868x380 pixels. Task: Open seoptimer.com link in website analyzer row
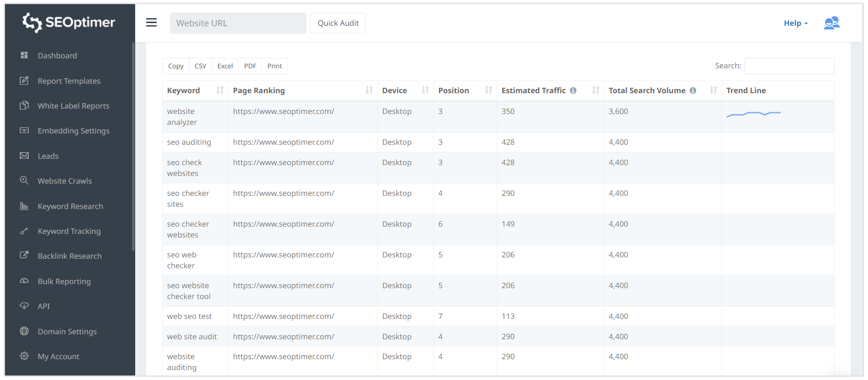(283, 111)
